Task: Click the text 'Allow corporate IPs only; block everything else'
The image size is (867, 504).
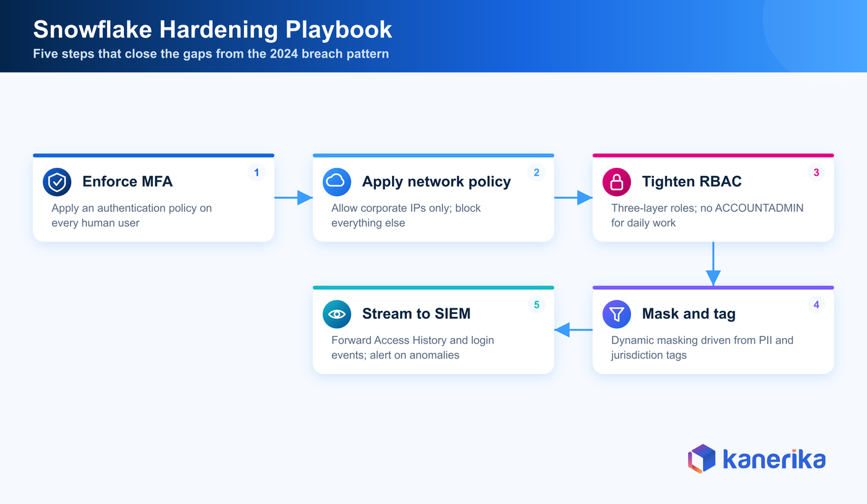Action: tap(406, 215)
